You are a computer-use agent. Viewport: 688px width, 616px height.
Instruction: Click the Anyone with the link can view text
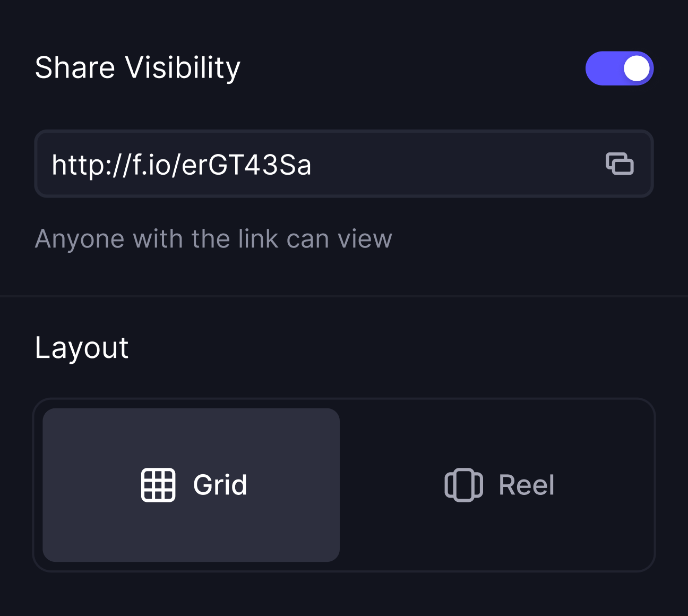(x=213, y=238)
